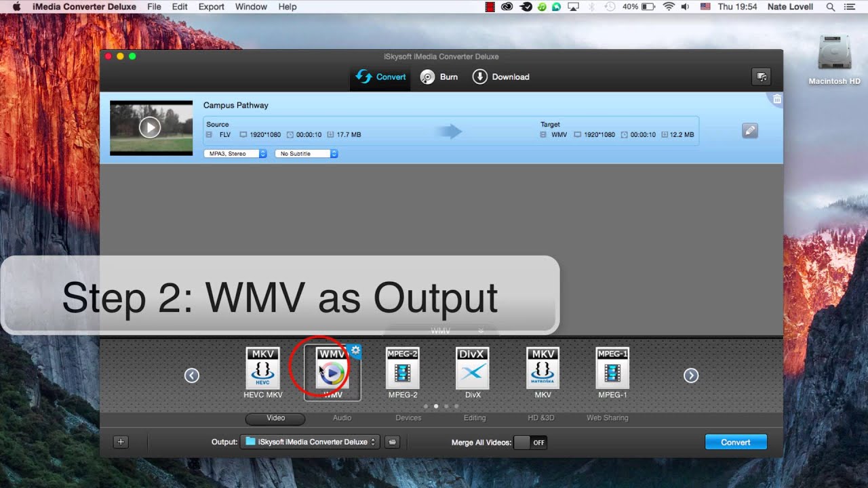
Task: Select the Matroska MKV format icon
Action: point(542,368)
